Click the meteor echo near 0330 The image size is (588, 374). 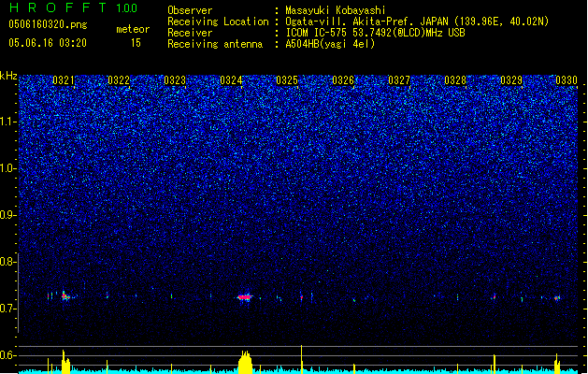tap(557, 298)
